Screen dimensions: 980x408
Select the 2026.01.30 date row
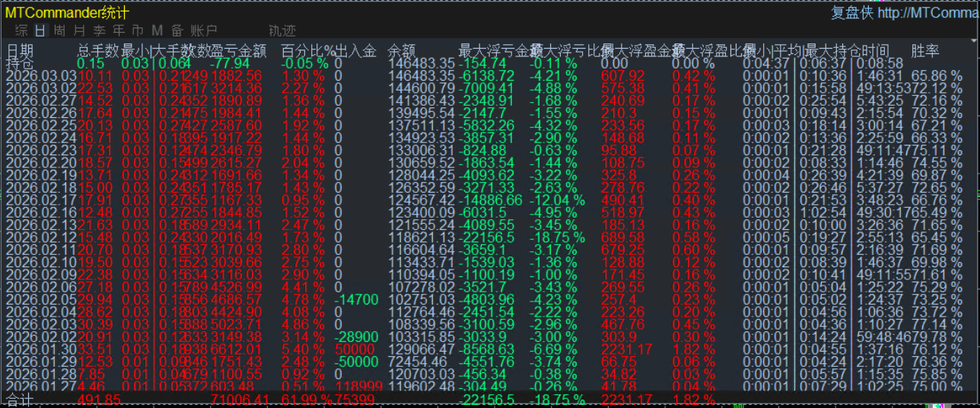[x=41, y=348]
